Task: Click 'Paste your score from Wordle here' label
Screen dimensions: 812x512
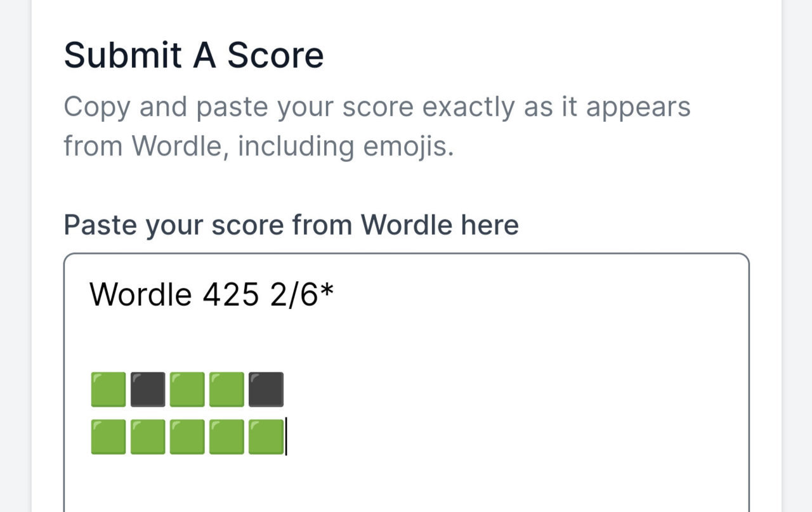Action: pyautogui.click(x=291, y=225)
